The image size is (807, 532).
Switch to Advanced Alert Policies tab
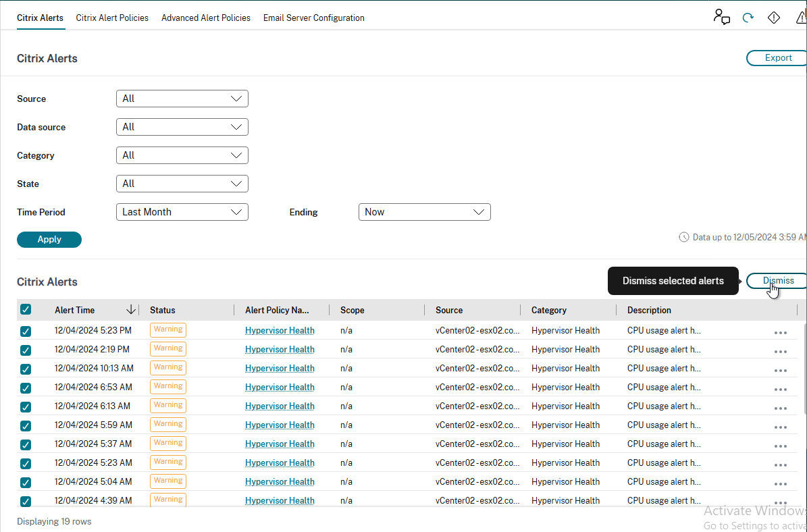(x=206, y=18)
